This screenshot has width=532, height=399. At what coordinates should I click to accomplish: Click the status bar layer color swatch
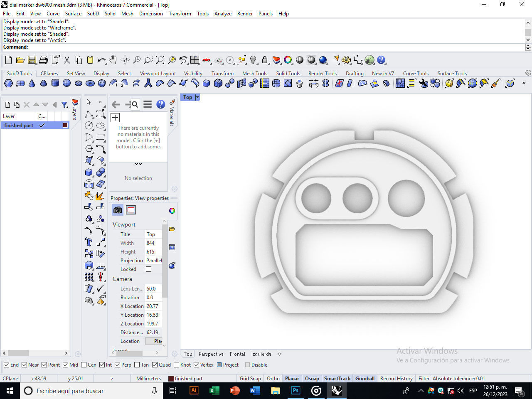(x=171, y=379)
